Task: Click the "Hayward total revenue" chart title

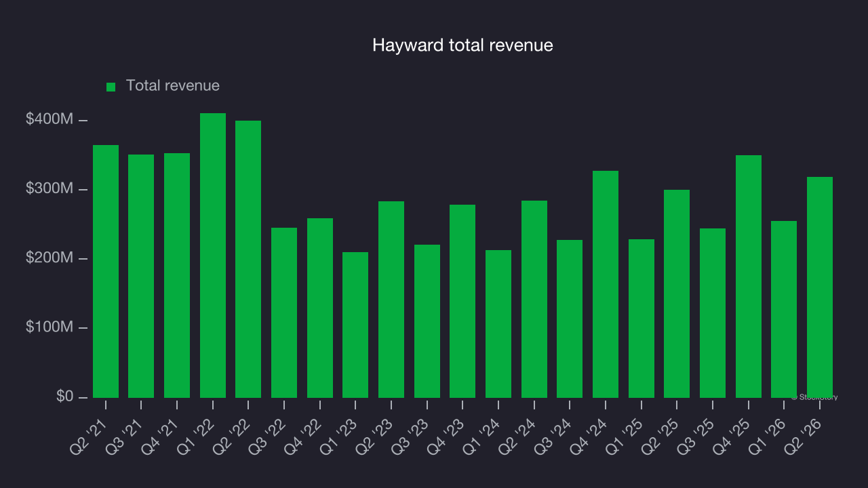Action: 462,45
